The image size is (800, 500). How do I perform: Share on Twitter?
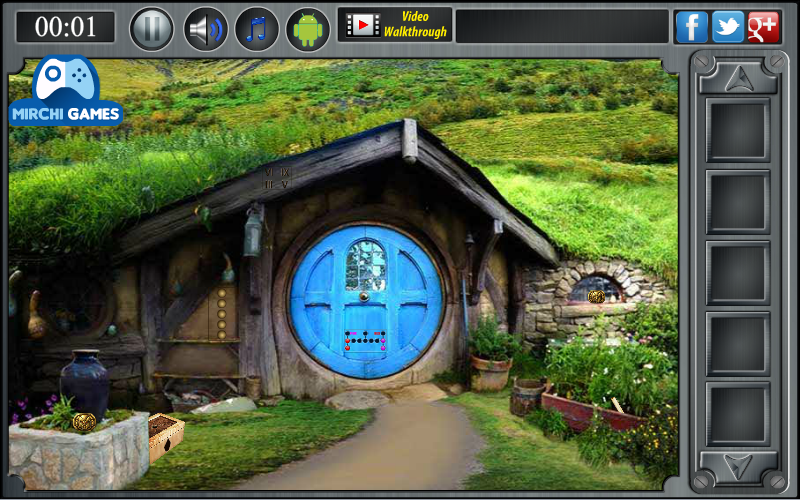click(x=728, y=27)
